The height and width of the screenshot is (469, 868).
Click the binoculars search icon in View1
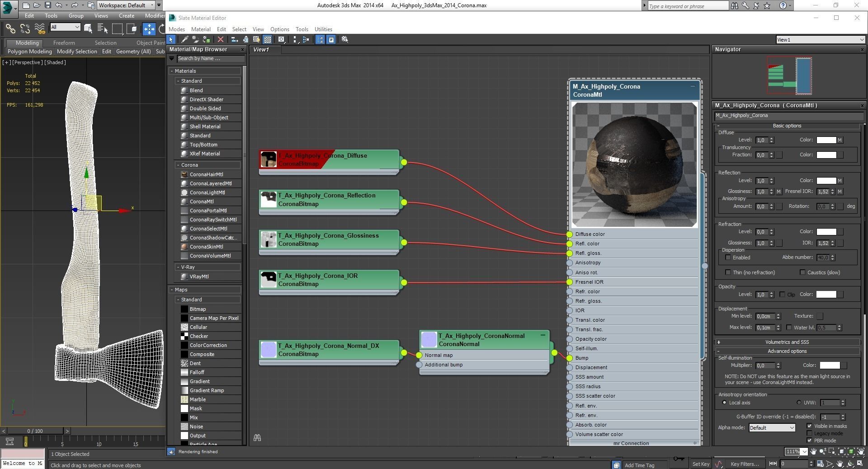(x=257, y=438)
